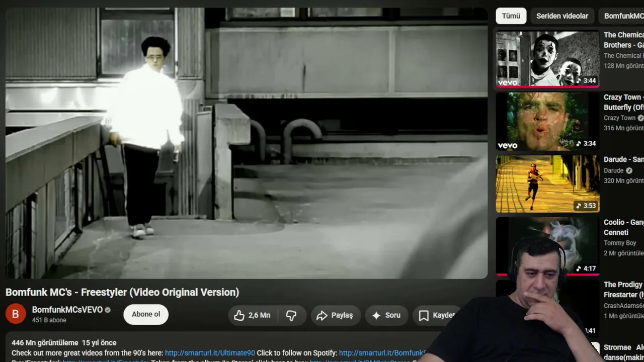Click the '316 Mn görünt' view count

(x=624, y=128)
